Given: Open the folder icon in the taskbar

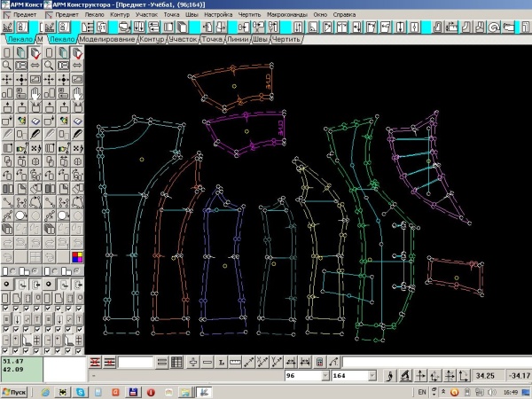Looking at the screenshot, I should (x=185, y=392).
